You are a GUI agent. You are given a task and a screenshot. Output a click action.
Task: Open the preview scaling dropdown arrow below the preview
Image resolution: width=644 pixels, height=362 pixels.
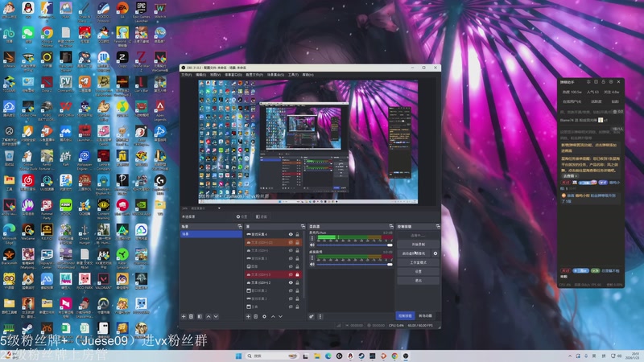pos(219,208)
